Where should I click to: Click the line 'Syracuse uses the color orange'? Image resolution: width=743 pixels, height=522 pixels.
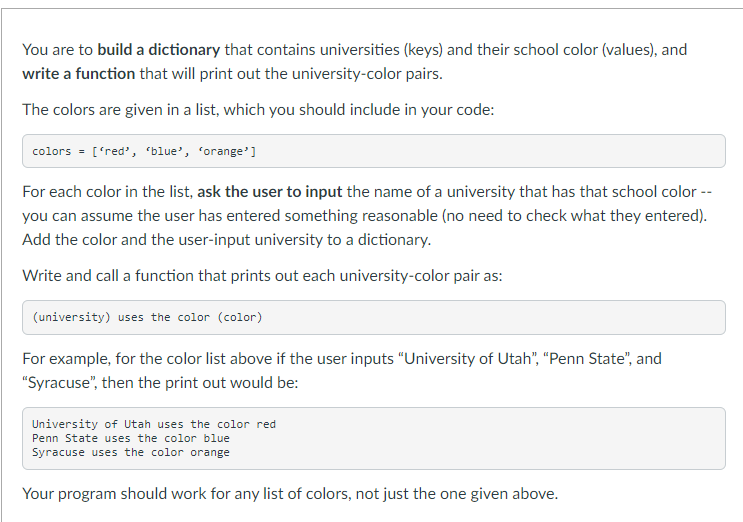point(131,452)
